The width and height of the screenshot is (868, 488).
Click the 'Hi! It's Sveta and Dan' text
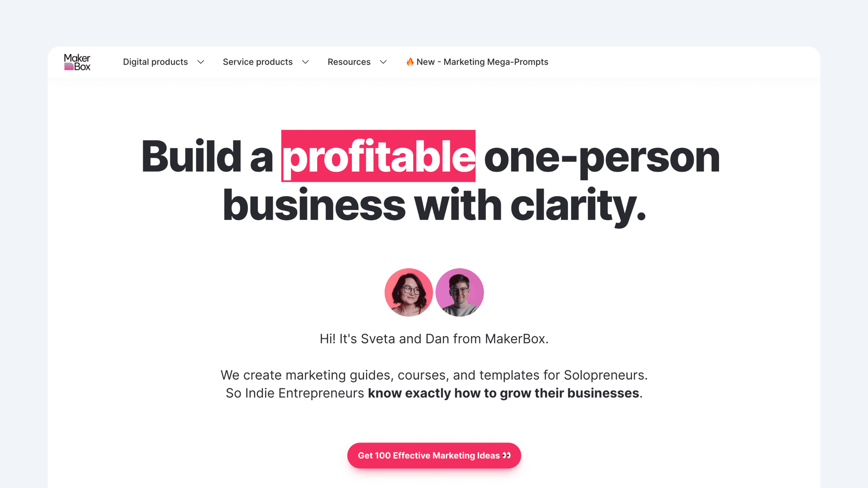coord(434,339)
